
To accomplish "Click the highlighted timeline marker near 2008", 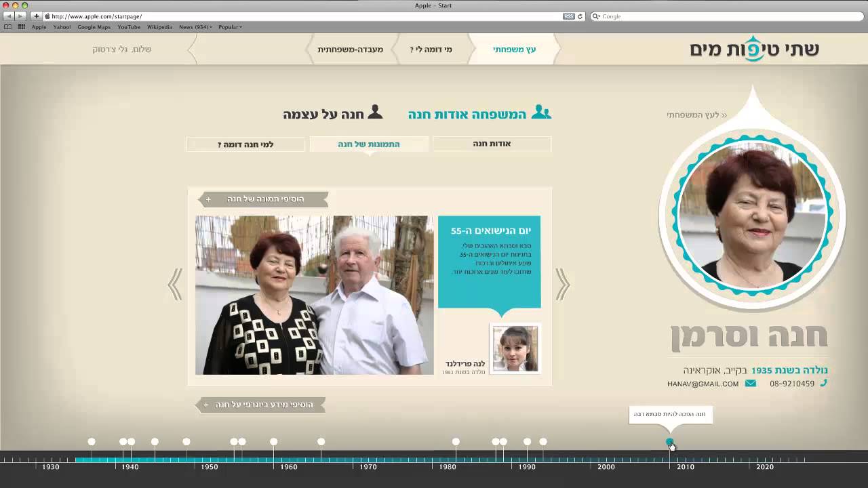I will 670,443.
